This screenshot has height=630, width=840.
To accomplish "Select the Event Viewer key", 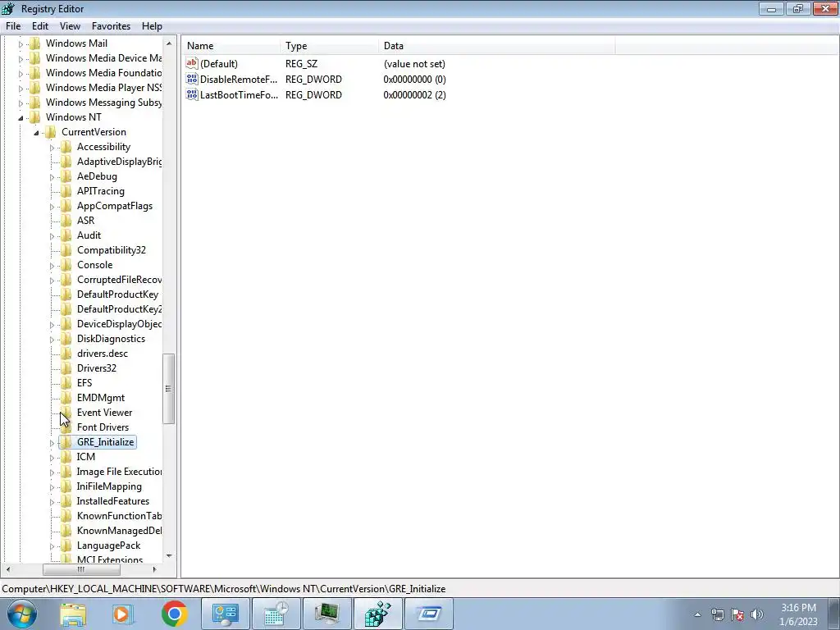I will (x=104, y=413).
